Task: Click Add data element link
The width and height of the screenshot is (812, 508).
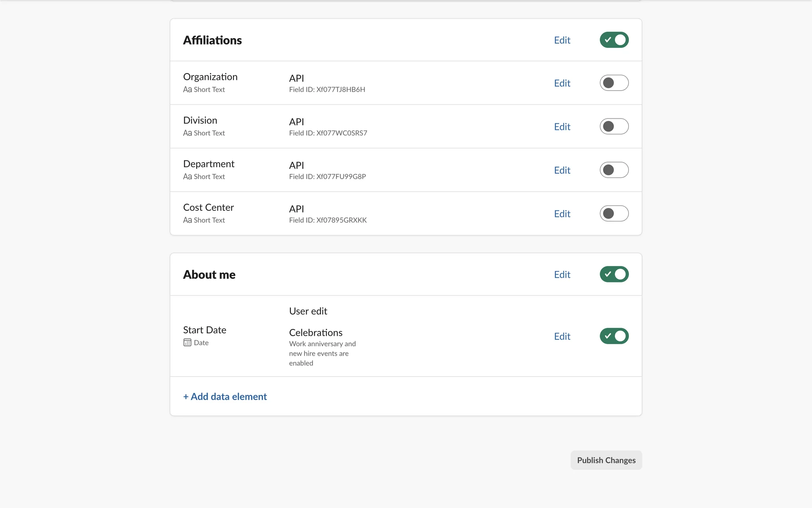Action: point(225,397)
